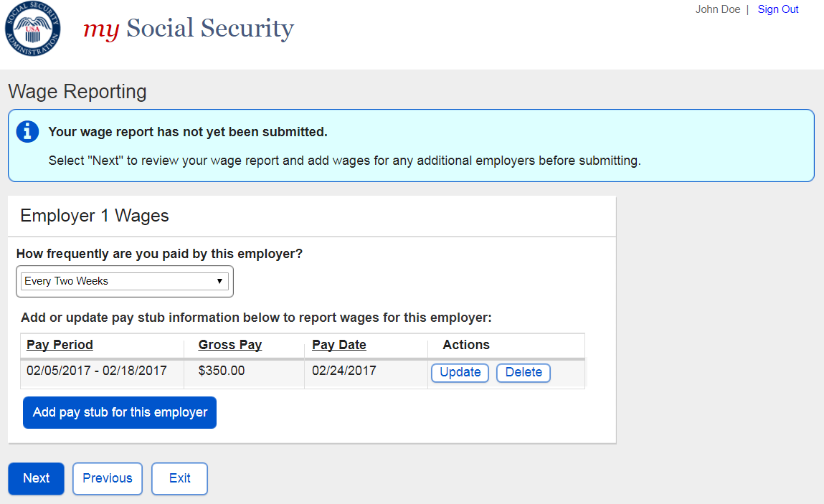This screenshot has width=824, height=504.
Task: Click the Employer 1 Wages heading
Action: [x=95, y=216]
